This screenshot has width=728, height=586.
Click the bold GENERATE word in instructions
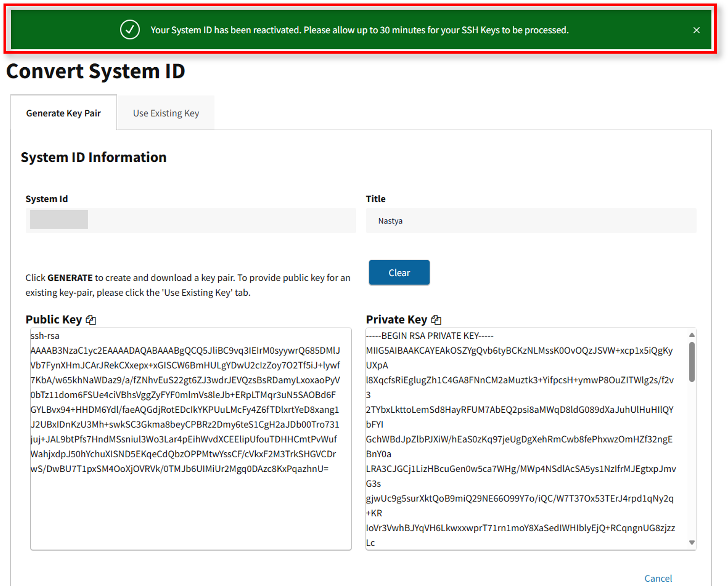point(70,278)
